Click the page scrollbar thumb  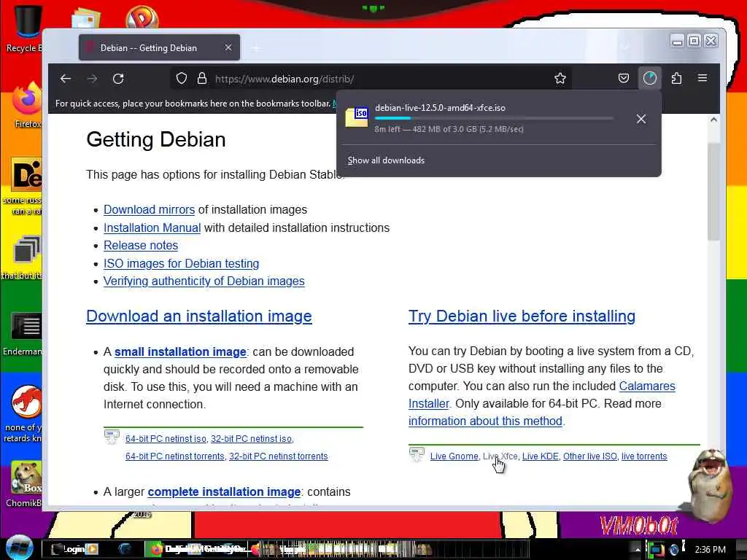click(x=713, y=190)
